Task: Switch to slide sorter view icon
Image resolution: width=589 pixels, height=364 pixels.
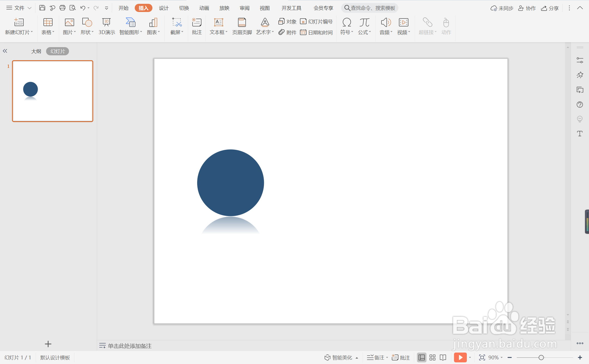Action: [432, 357]
